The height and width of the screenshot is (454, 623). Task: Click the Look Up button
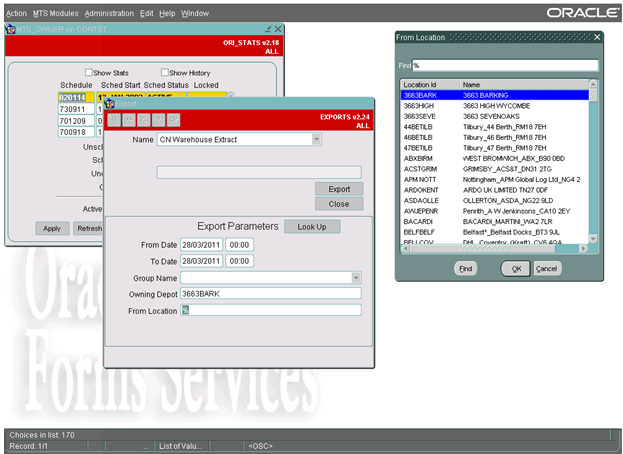(x=312, y=227)
